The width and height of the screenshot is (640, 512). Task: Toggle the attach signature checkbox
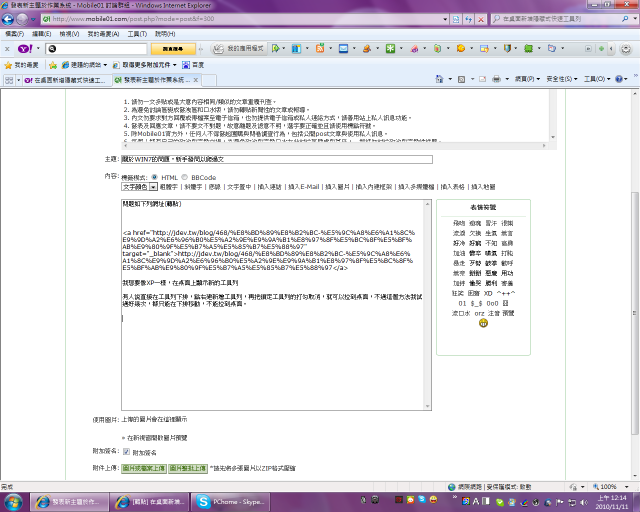click(126, 452)
